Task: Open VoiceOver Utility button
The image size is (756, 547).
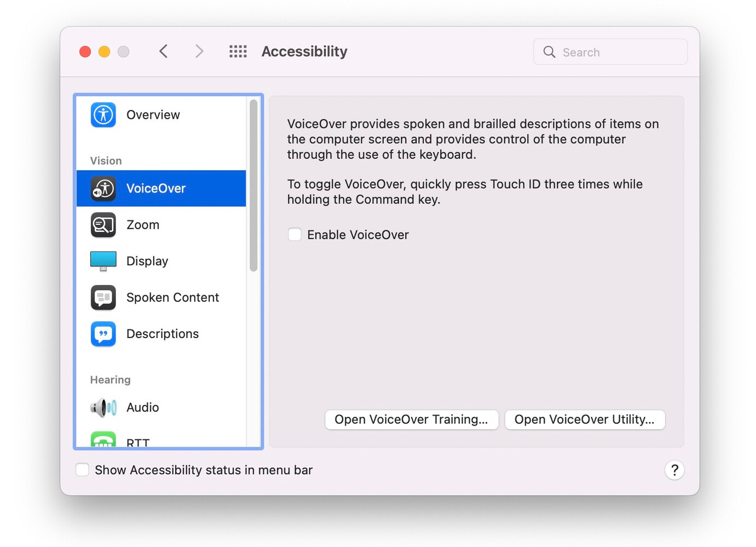Action: [x=585, y=420]
